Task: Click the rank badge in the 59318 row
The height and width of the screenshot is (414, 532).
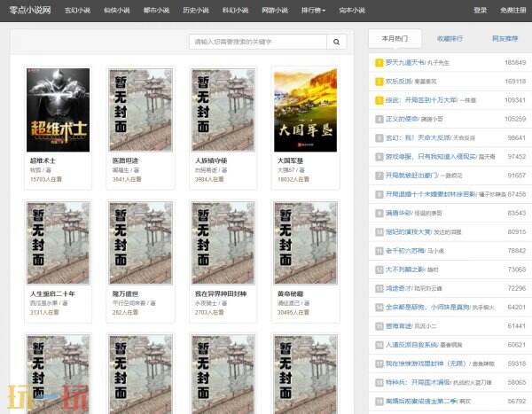Action: point(379,364)
